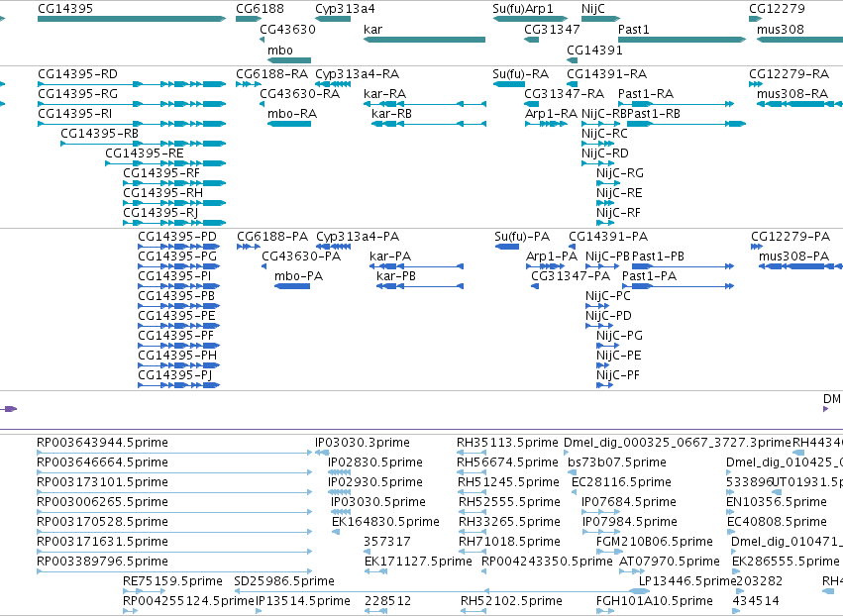Viewport: 843px width, 616px height.
Task: Click the CG12279 gene label
Action: 777,9
